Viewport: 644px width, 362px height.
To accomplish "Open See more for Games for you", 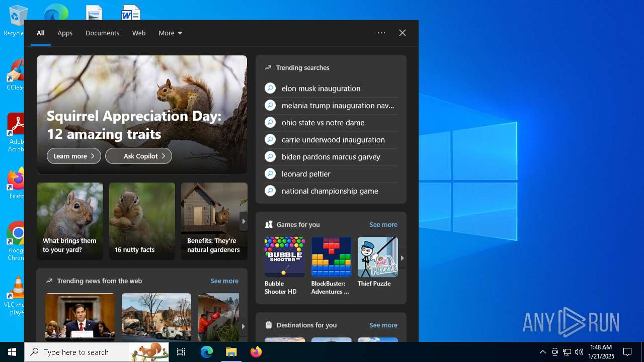I will (383, 225).
